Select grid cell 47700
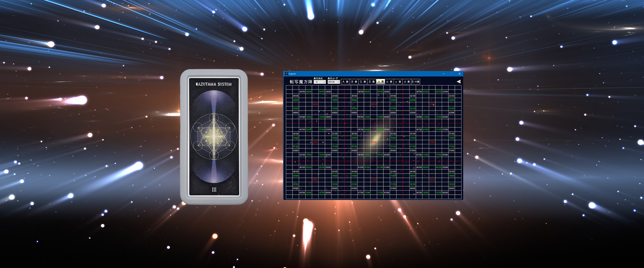Image resolution: width=644 pixels, height=268 pixels. (419, 129)
